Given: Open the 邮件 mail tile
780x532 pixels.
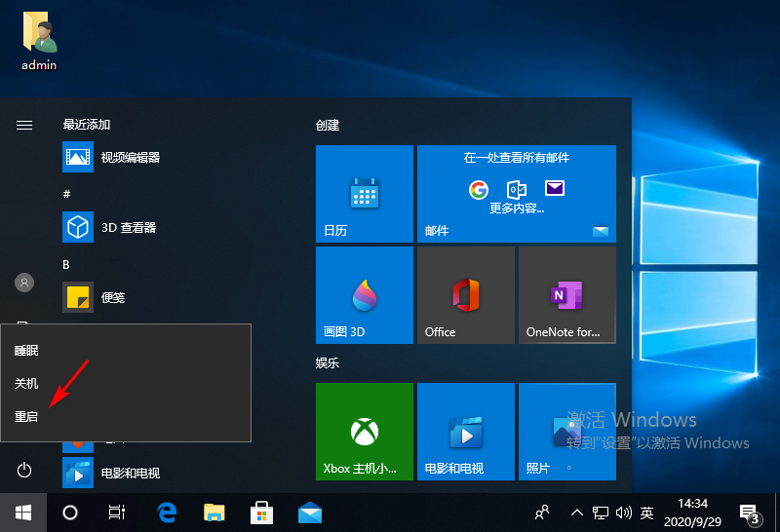Looking at the screenshot, I should click(516, 194).
